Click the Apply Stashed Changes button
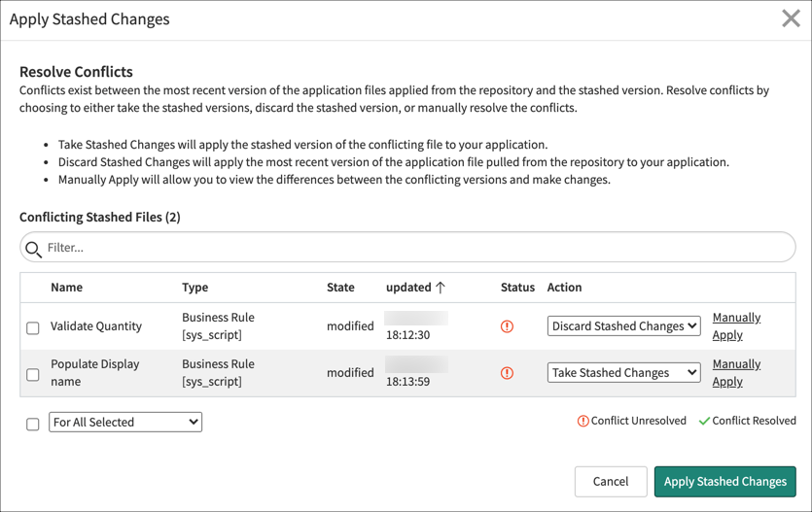Screen dimensions: 812x512 pos(725,482)
